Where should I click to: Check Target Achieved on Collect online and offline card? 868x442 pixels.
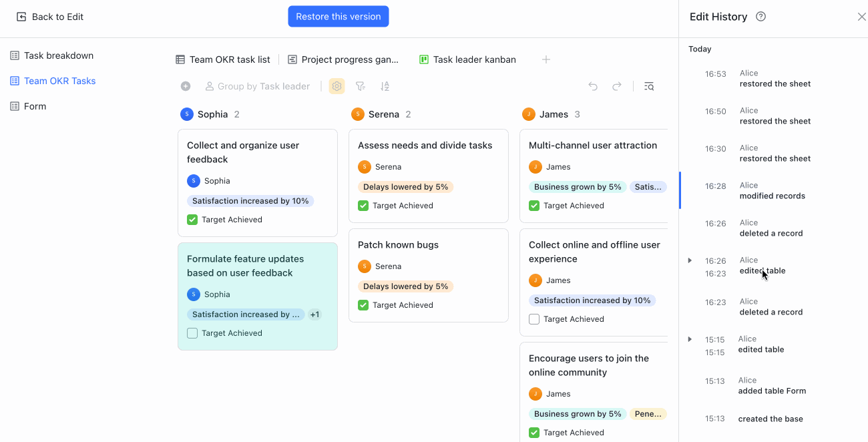pyautogui.click(x=534, y=319)
